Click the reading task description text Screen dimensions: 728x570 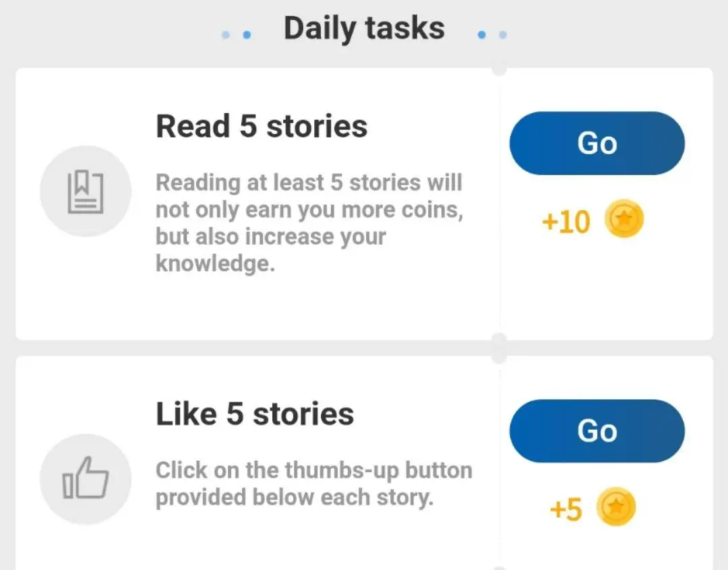(309, 222)
